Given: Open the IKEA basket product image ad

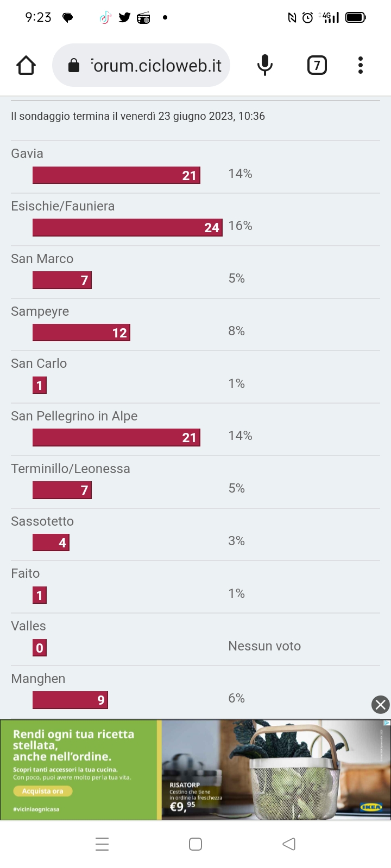Looking at the screenshot, I should [x=276, y=769].
